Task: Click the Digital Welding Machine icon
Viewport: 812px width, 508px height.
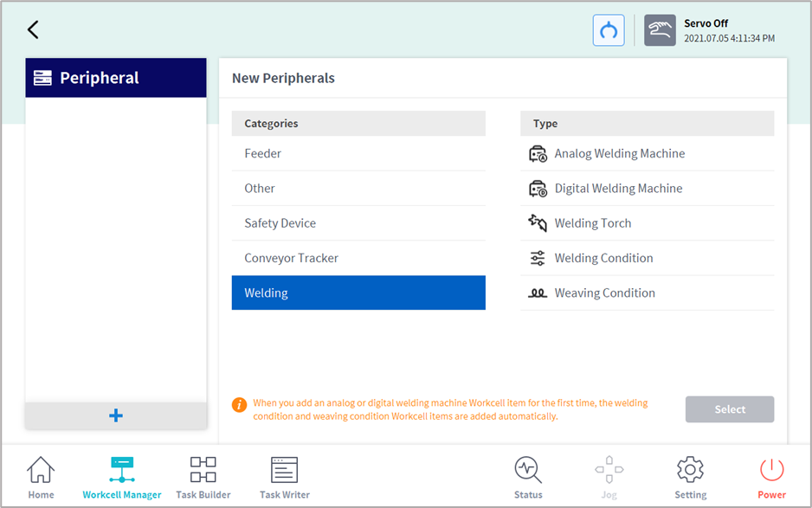Action: 538,189
